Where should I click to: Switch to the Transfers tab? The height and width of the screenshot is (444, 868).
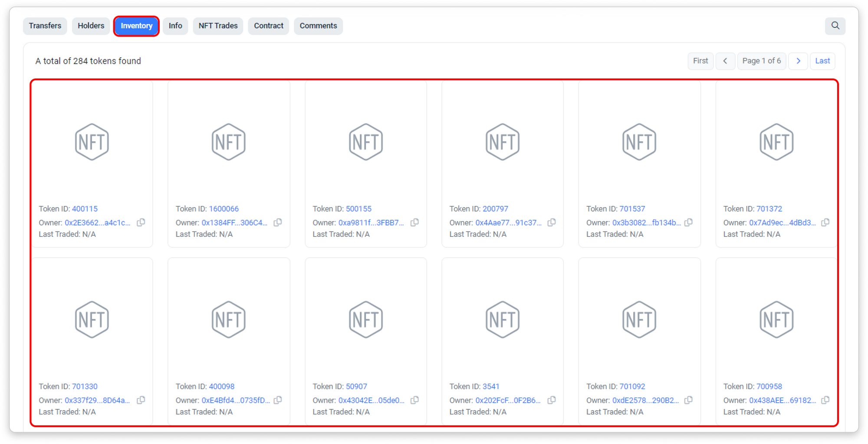pos(45,26)
